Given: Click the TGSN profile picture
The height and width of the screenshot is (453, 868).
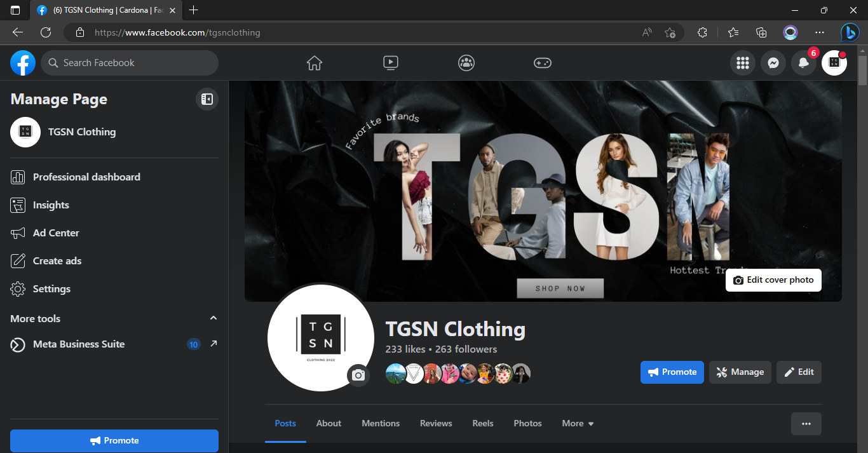Looking at the screenshot, I should 321,338.
